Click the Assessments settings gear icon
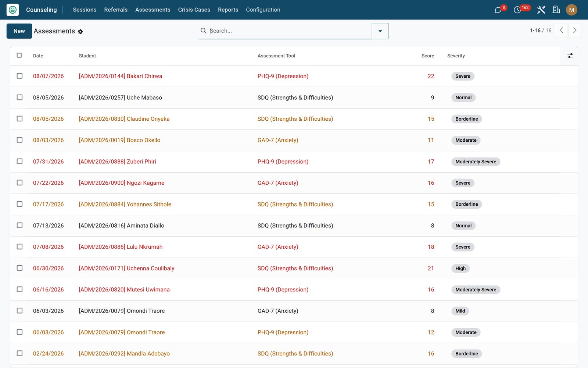This screenshot has height=368, width=588. pos(80,32)
